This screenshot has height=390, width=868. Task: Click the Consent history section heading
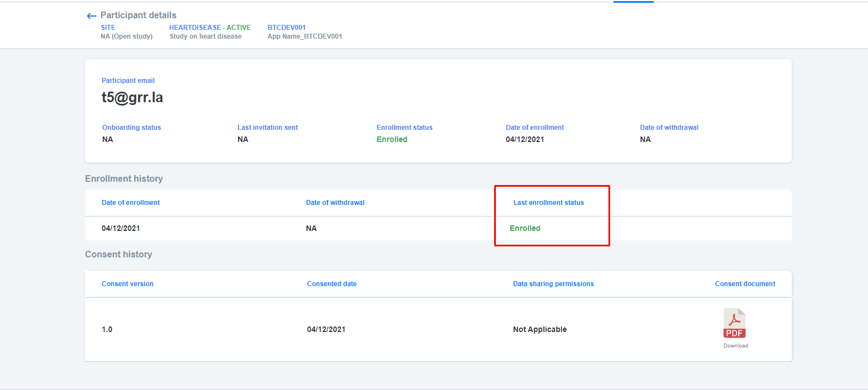pos(119,255)
